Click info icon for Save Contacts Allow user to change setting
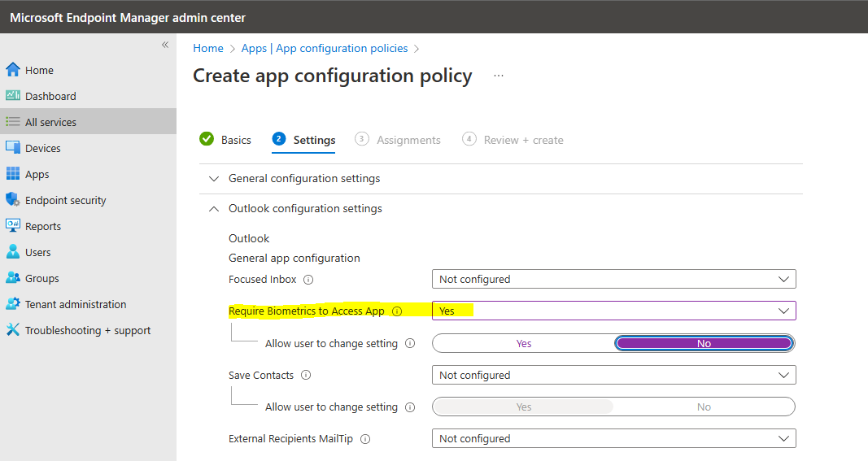 pyautogui.click(x=410, y=407)
